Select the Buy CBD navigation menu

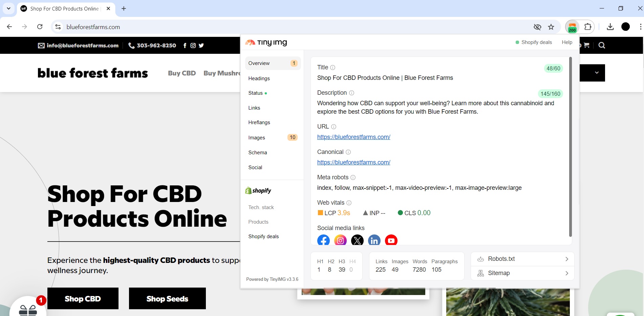[182, 73]
